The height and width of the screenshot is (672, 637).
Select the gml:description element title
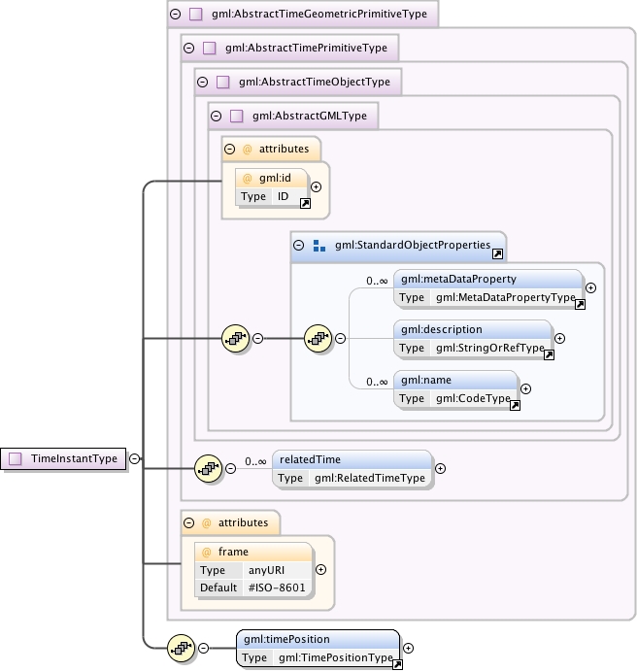click(x=442, y=329)
